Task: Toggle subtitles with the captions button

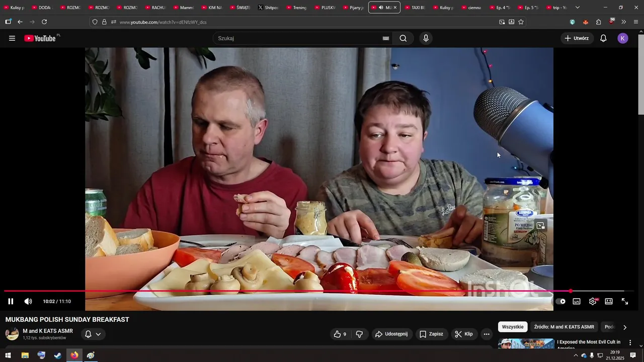Action: click(577, 301)
